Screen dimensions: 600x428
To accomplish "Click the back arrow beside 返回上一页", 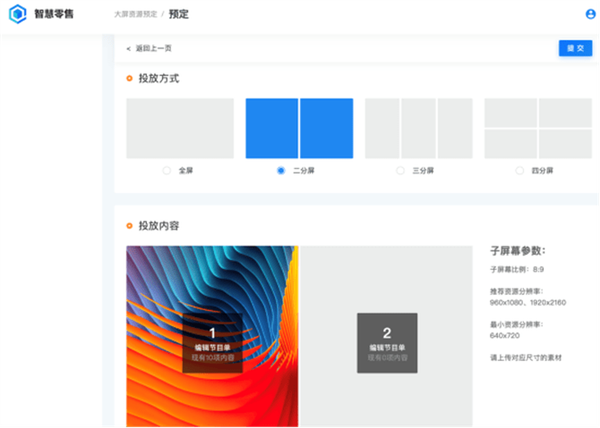I will coord(129,49).
